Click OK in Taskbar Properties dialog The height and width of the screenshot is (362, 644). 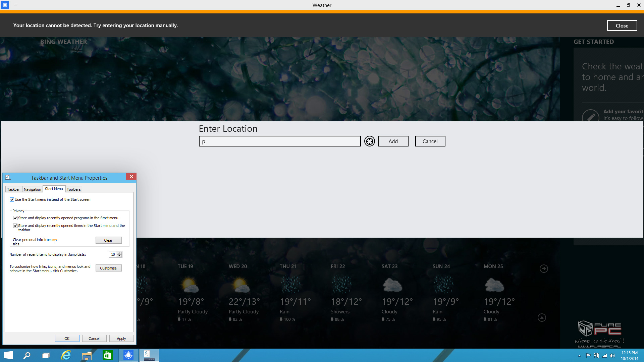(67, 339)
